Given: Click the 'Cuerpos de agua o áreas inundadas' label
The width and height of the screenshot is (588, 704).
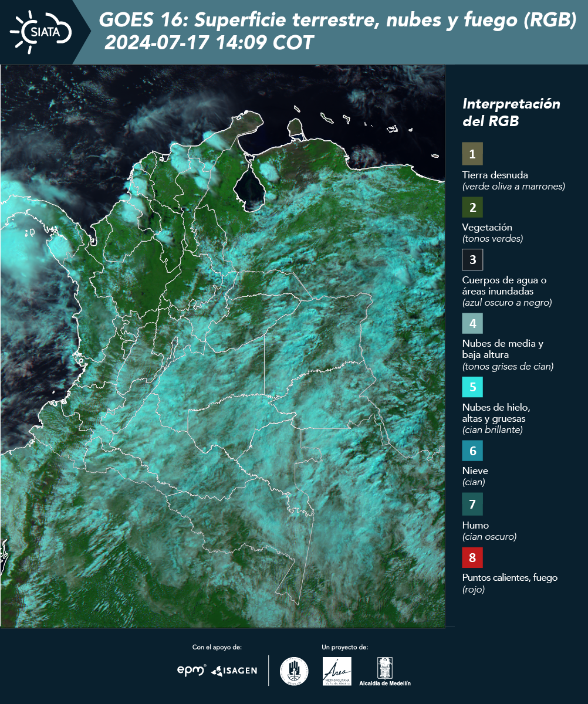Looking at the screenshot, I should [x=505, y=285].
